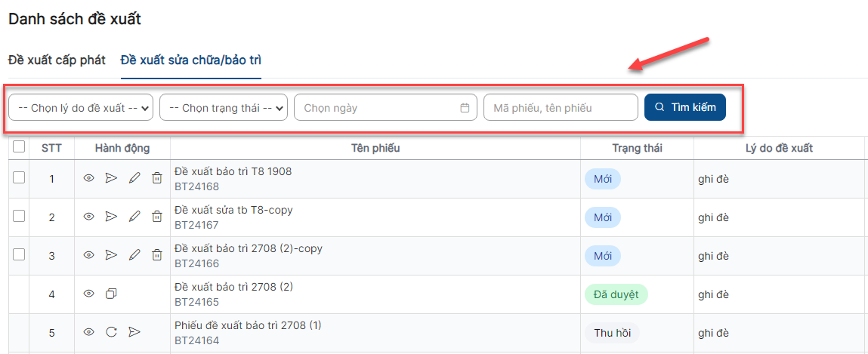Image resolution: width=868 pixels, height=354 pixels.
Task: Restore withdrawn proposal BT24164 with the refresh icon
Action: pos(111,332)
